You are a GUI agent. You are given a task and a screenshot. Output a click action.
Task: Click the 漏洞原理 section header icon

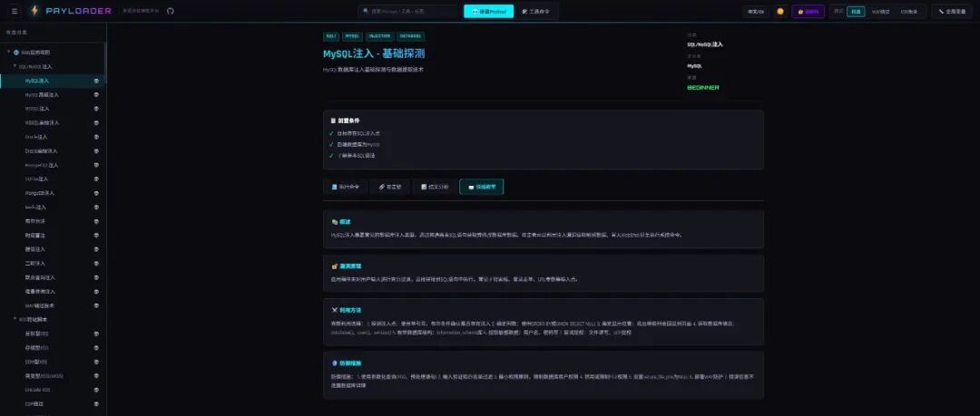(x=334, y=266)
